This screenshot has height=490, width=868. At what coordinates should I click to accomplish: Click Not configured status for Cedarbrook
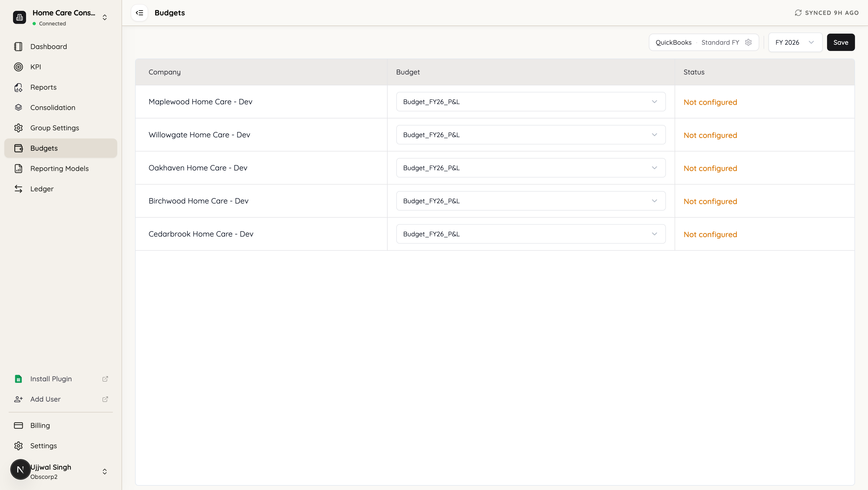[710, 234]
